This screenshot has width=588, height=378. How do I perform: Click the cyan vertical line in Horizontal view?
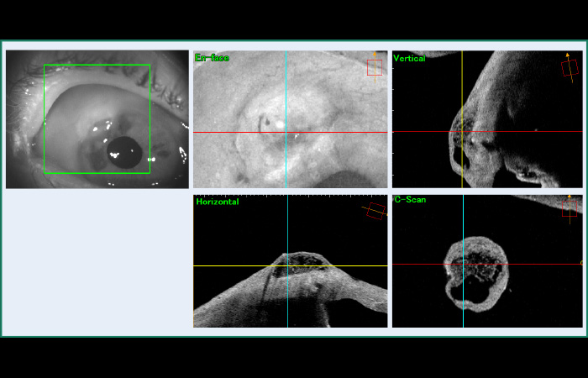(x=287, y=261)
